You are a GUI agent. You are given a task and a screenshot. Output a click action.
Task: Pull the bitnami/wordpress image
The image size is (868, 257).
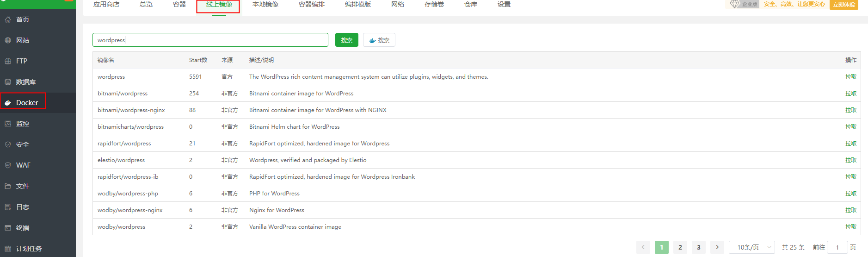850,94
